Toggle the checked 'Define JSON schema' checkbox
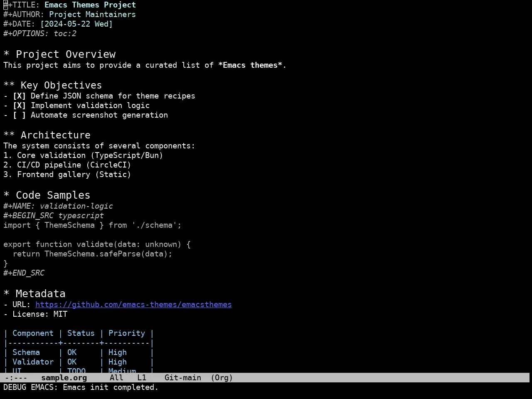 19,96
